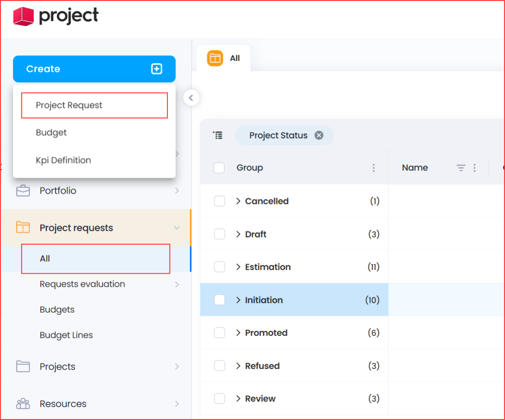Open Requests evaluation in the sidebar

pos(82,284)
